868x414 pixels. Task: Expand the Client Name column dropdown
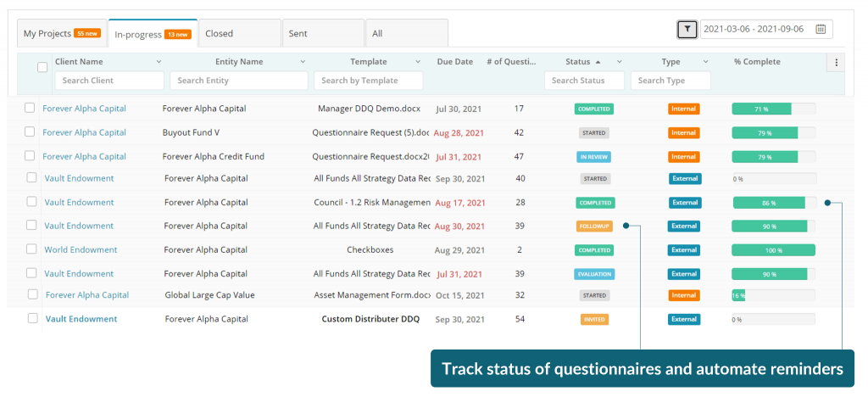tap(159, 62)
